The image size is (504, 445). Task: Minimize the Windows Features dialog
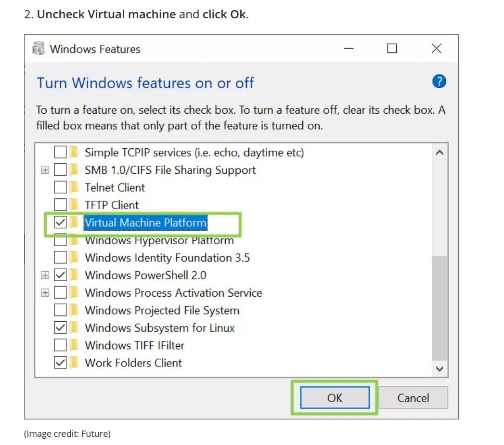point(349,49)
